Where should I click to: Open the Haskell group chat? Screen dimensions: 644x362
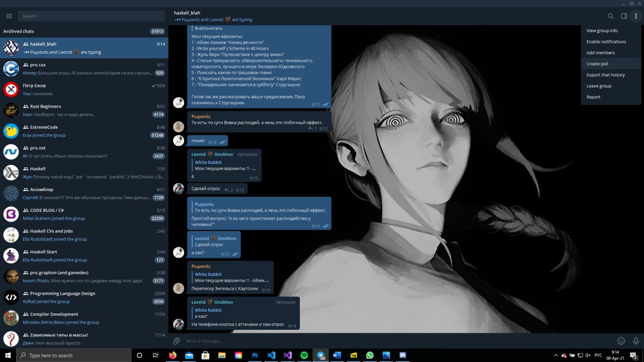pyautogui.click(x=84, y=172)
